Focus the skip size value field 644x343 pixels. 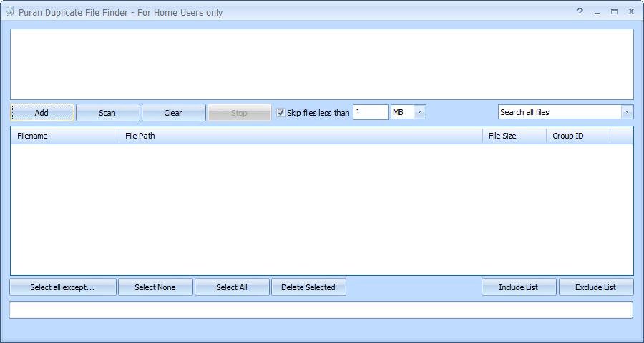370,112
